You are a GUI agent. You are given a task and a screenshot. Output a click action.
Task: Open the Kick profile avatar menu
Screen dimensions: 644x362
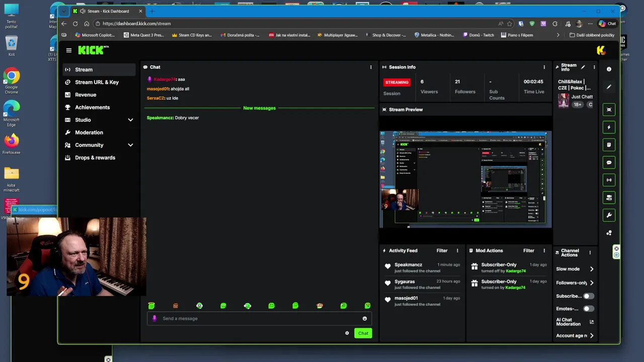pos(601,50)
